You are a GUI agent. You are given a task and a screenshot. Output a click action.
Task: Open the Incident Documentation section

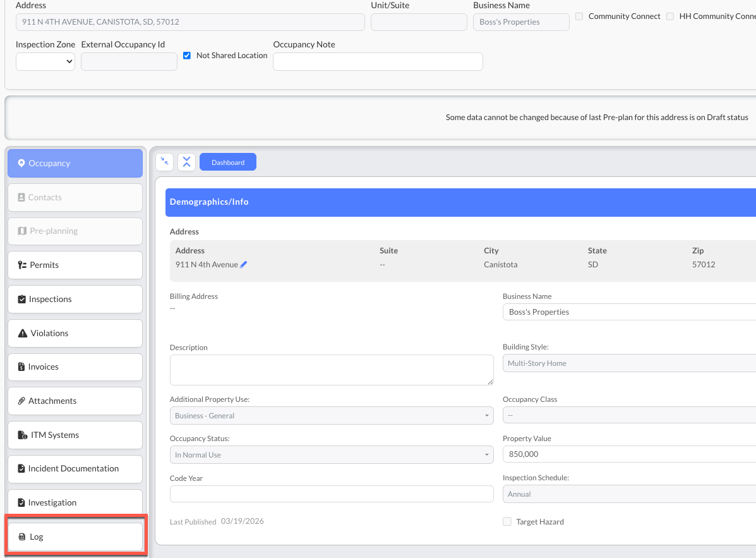(x=75, y=469)
